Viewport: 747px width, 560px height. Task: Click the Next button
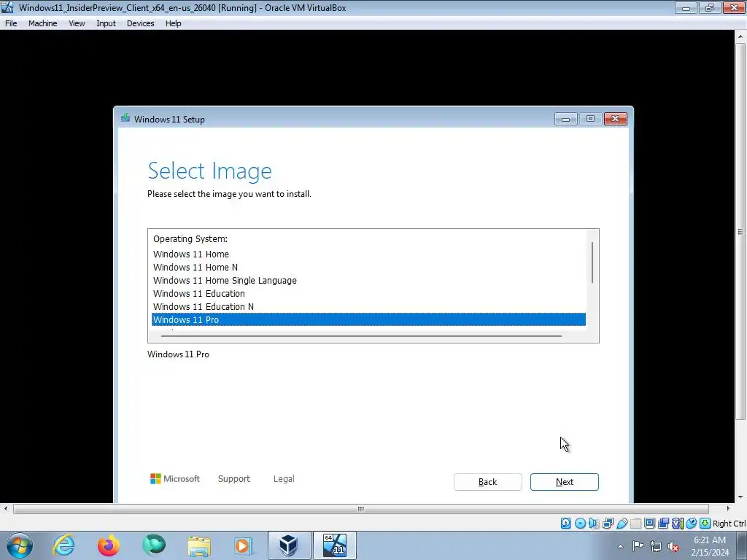(x=565, y=482)
